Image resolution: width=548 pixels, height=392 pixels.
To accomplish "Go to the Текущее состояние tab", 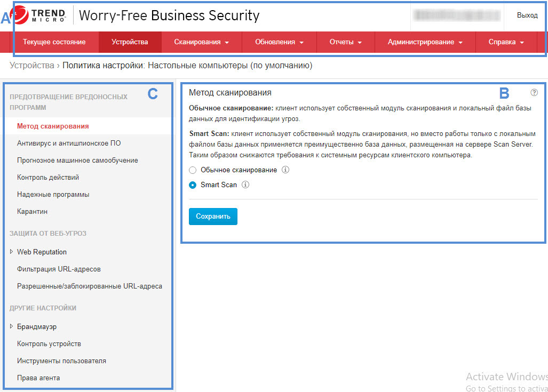I will (54, 42).
